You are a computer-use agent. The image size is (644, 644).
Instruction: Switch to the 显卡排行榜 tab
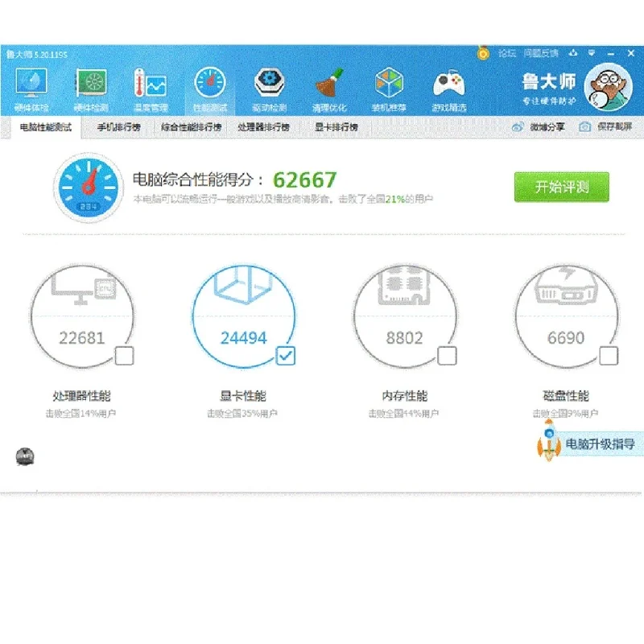pyautogui.click(x=336, y=127)
